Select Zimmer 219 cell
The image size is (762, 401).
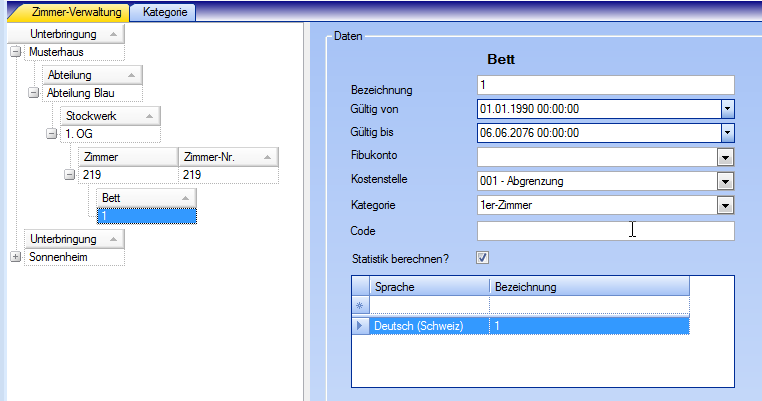(128, 175)
